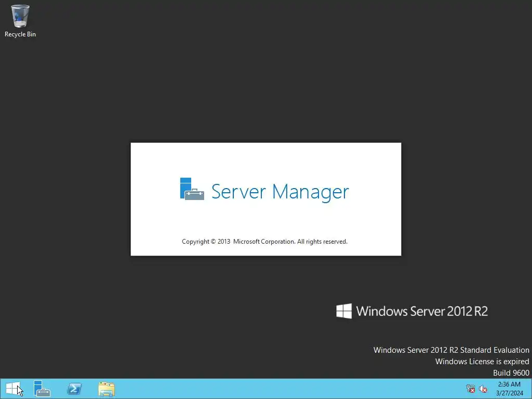Click the network status tray icon

point(471,389)
